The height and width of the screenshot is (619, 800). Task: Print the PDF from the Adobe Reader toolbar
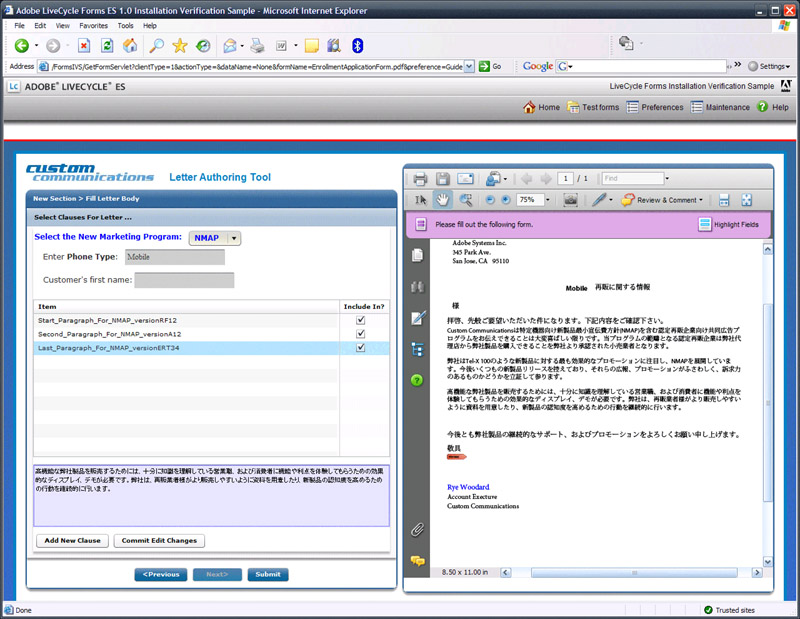[x=420, y=179]
